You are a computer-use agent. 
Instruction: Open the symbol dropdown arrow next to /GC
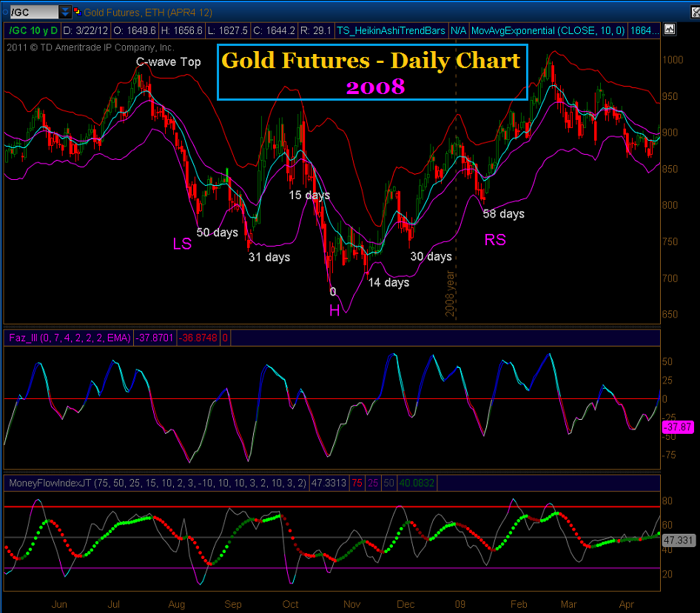(65, 12)
